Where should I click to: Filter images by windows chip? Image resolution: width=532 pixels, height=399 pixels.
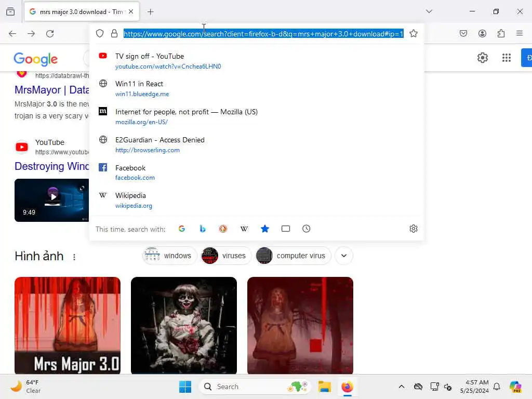169,256
